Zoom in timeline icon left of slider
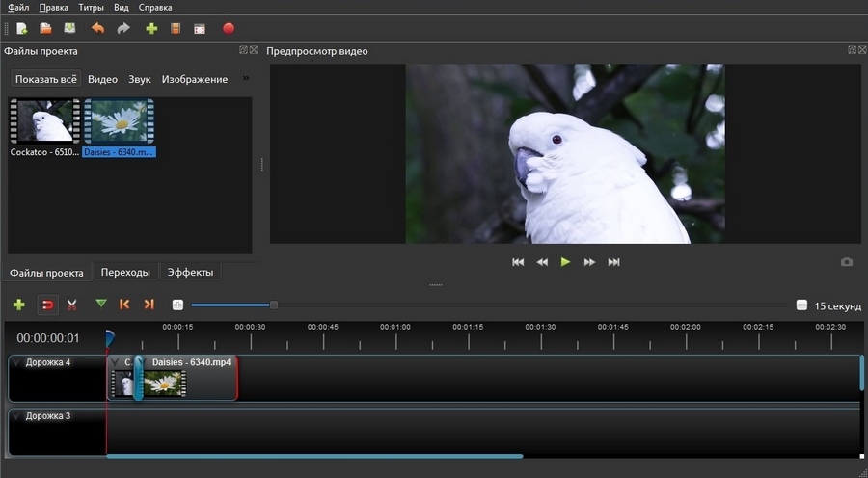The height and width of the screenshot is (478, 868). 177,305
